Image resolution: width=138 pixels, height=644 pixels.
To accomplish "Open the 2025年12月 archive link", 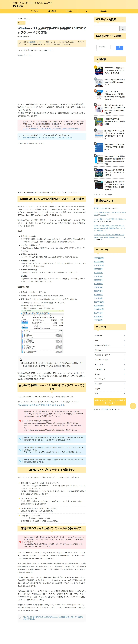I will pyautogui.click(x=99, y=258).
